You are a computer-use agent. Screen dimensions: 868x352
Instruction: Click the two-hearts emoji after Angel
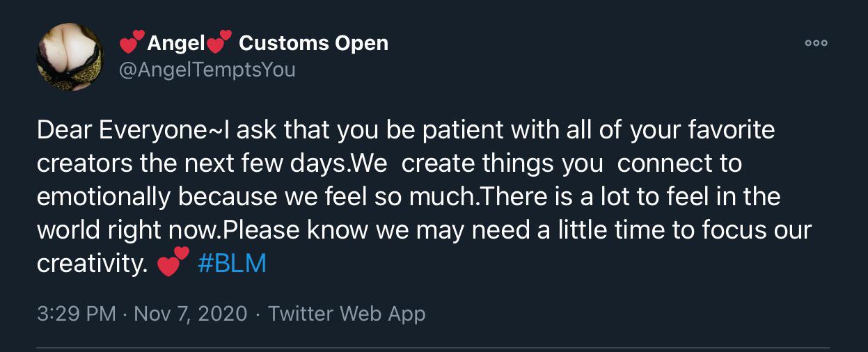click(219, 43)
